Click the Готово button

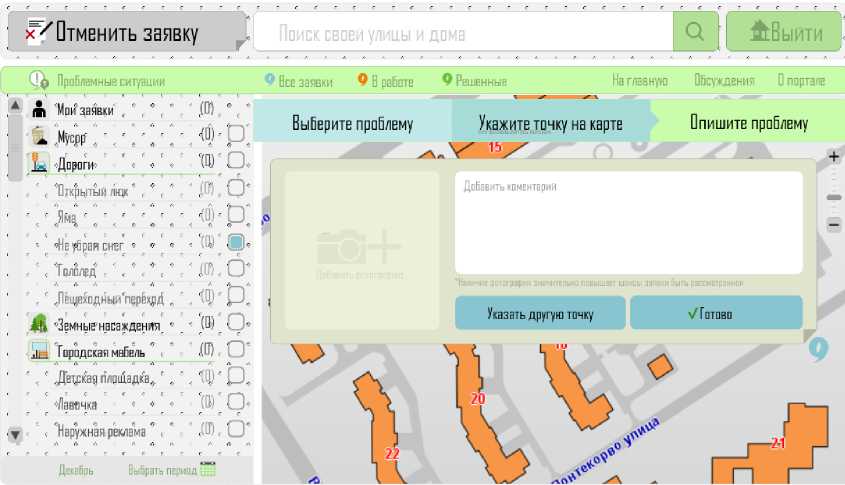[x=716, y=313]
